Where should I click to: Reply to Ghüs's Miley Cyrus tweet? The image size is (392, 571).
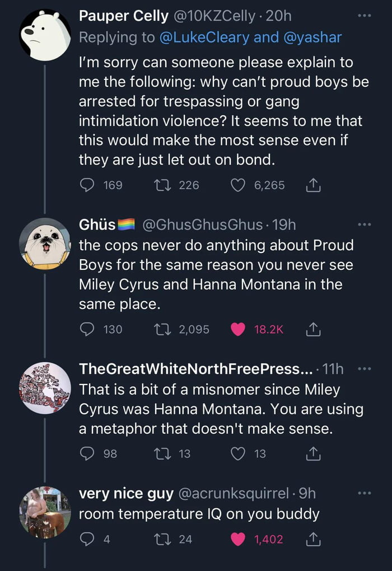pos(86,330)
